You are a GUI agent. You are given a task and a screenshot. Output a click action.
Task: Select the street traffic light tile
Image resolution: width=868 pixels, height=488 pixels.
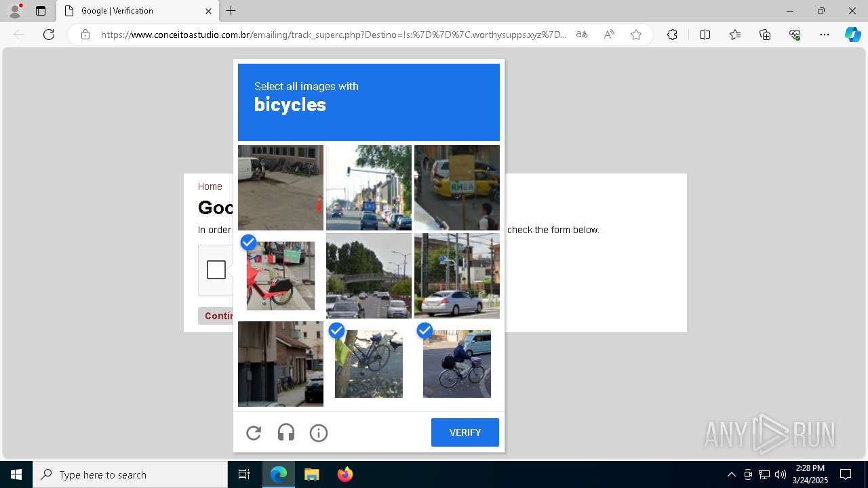click(369, 188)
